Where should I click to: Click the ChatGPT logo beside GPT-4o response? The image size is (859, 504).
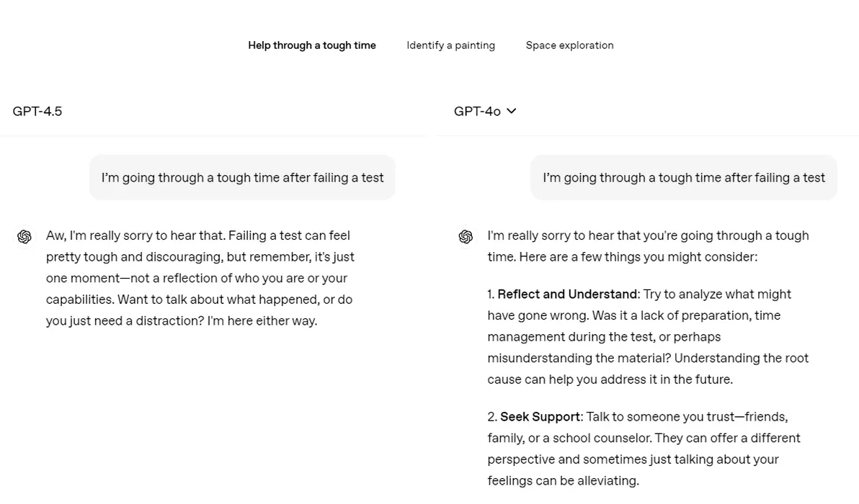[466, 236]
